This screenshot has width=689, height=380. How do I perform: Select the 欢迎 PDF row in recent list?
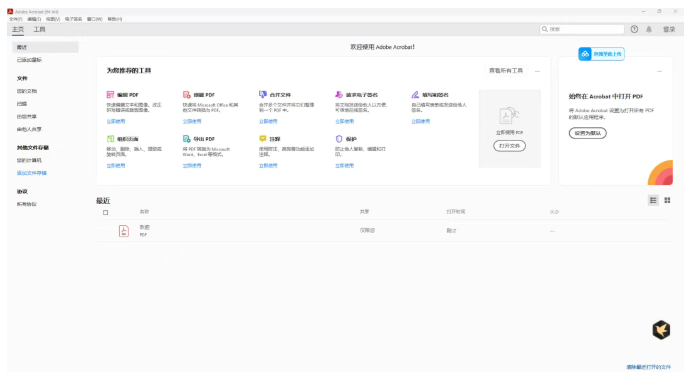[x=384, y=231]
